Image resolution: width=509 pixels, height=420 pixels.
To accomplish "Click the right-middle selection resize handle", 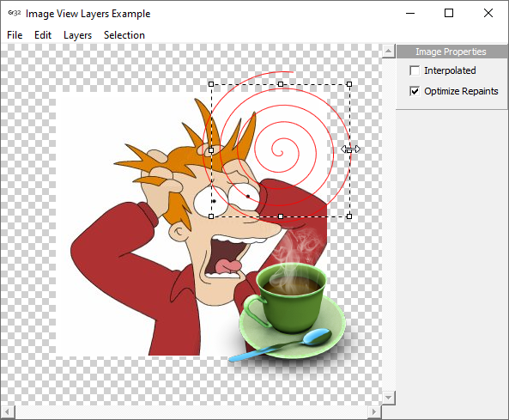I will click(349, 150).
